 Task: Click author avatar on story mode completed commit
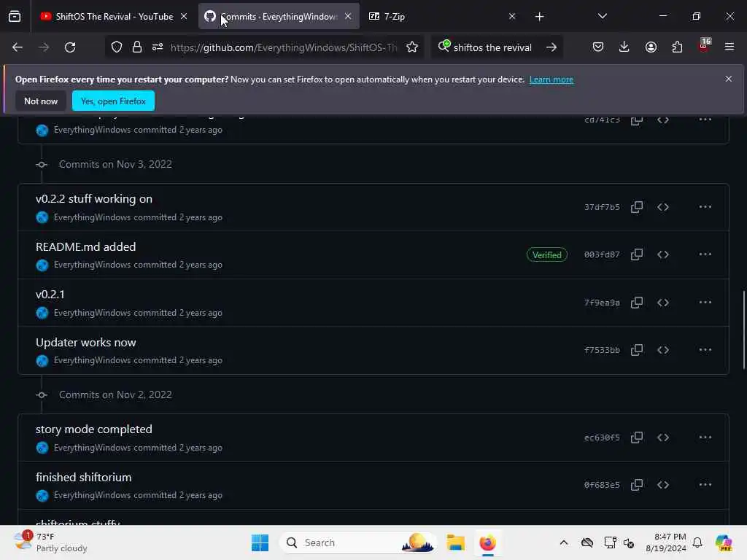pyautogui.click(x=42, y=448)
